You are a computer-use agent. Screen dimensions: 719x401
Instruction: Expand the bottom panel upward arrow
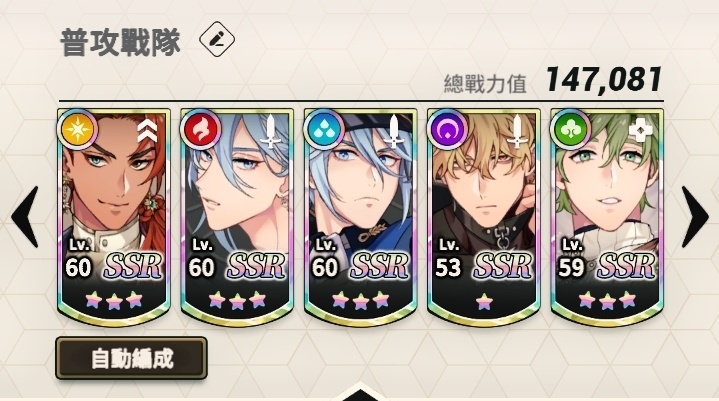click(x=360, y=392)
